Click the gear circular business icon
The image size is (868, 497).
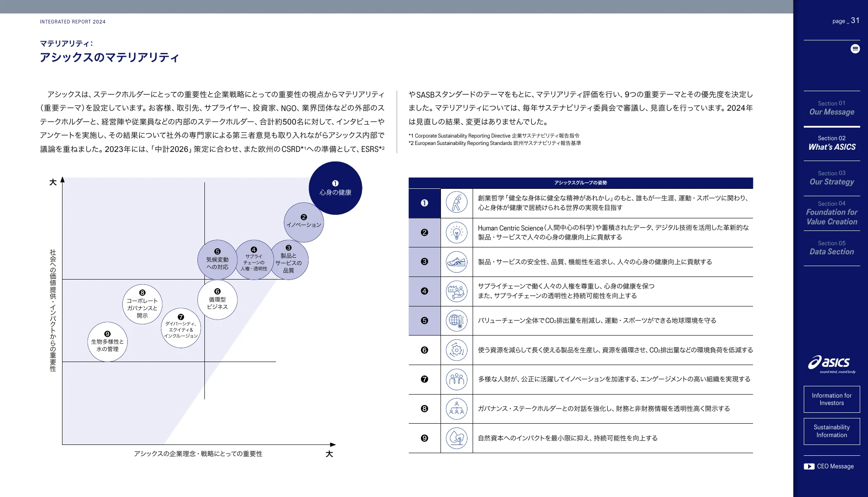pyautogui.click(x=457, y=350)
